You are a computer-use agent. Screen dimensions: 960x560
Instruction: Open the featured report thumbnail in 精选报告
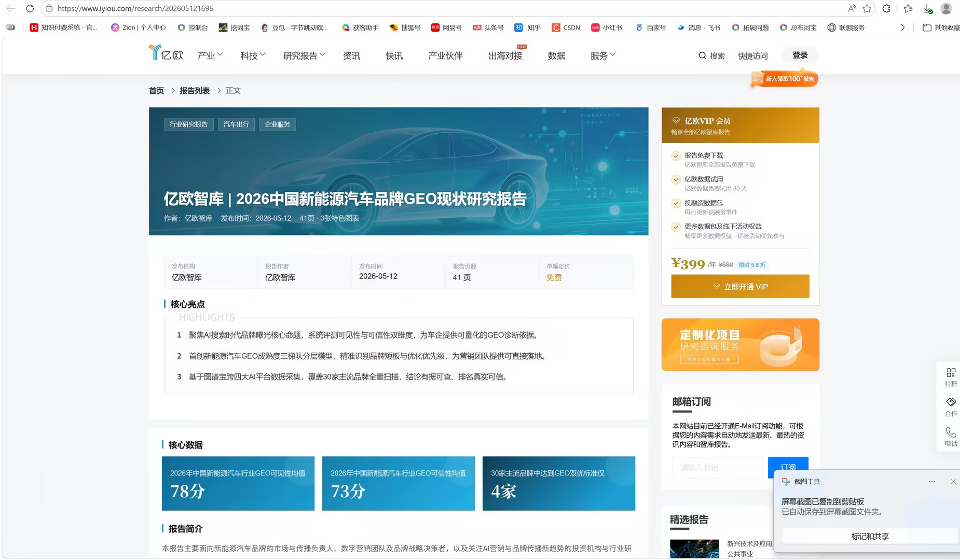click(694, 549)
